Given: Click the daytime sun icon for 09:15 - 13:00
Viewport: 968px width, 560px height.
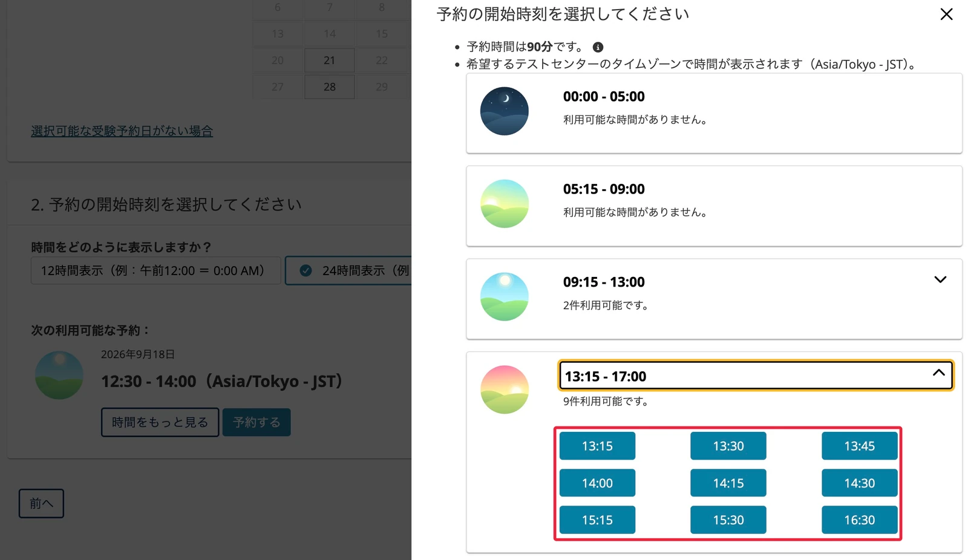Looking at the screenshot, I should [505, 297].
